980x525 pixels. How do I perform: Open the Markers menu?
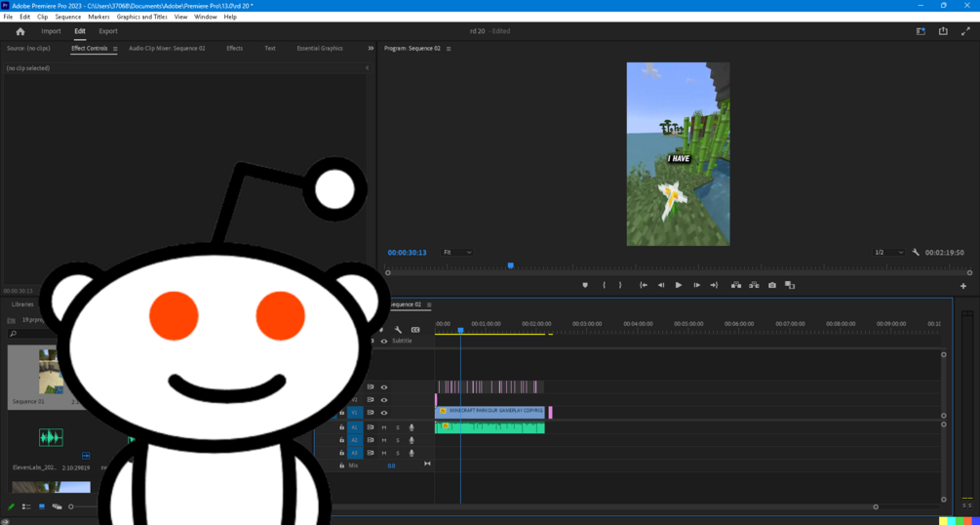[98, 17]
